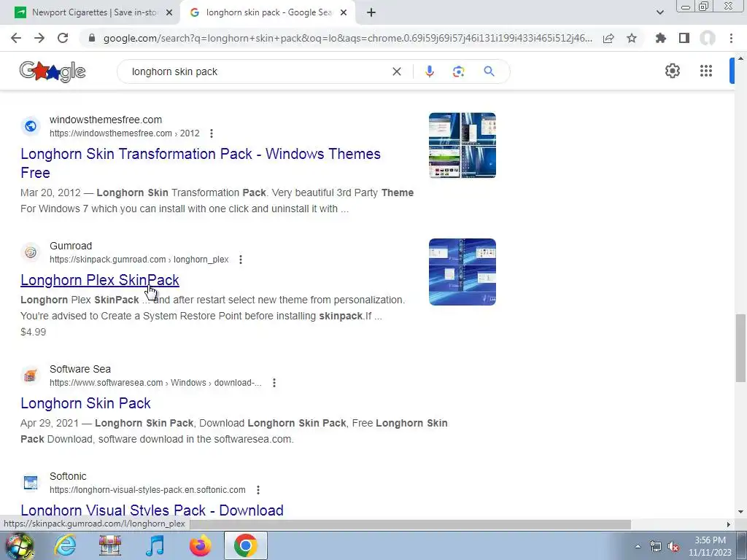Open more options for Software Sea result

(274, 383)
